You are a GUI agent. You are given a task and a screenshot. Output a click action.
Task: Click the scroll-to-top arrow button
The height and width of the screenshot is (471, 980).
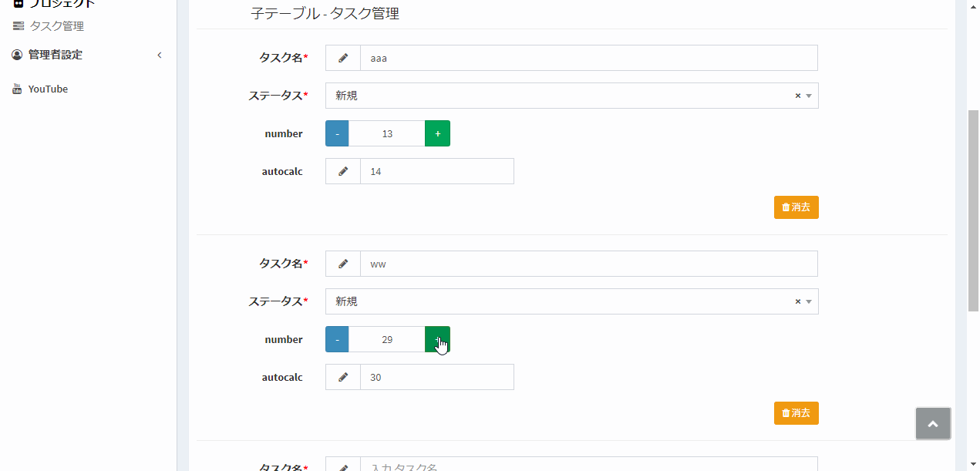(933, 423)
